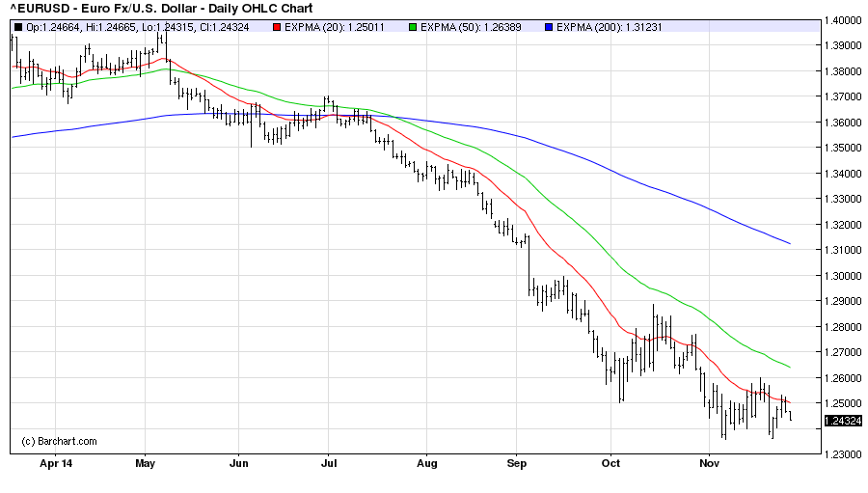
Task: Click the 1.24324 current price marker
Action: [x=843, y=421]
